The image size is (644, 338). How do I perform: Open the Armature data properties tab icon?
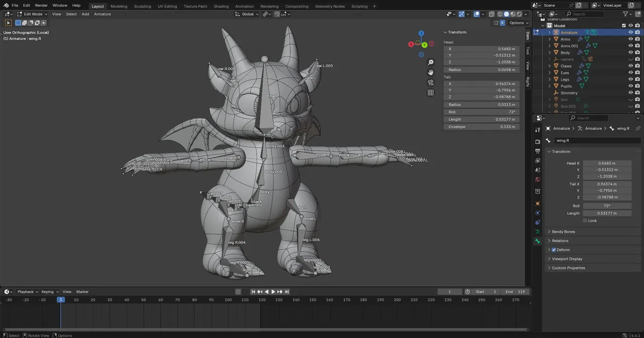point(538,232)
